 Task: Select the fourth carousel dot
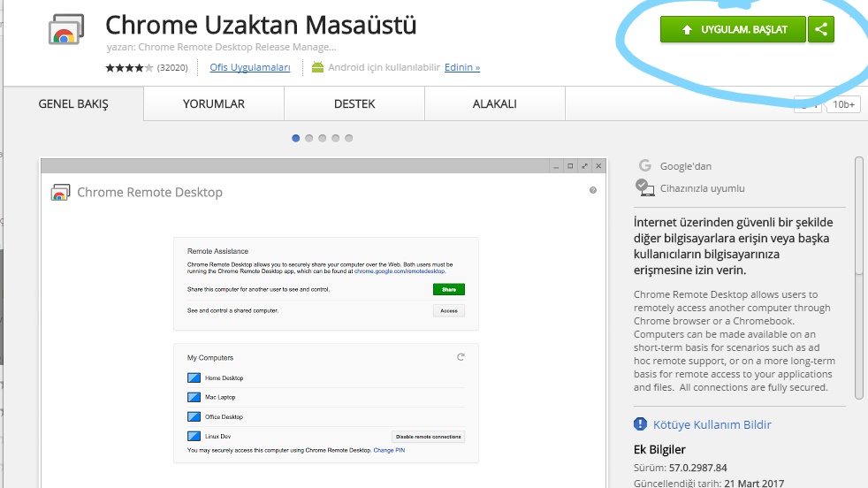[336, 138]
